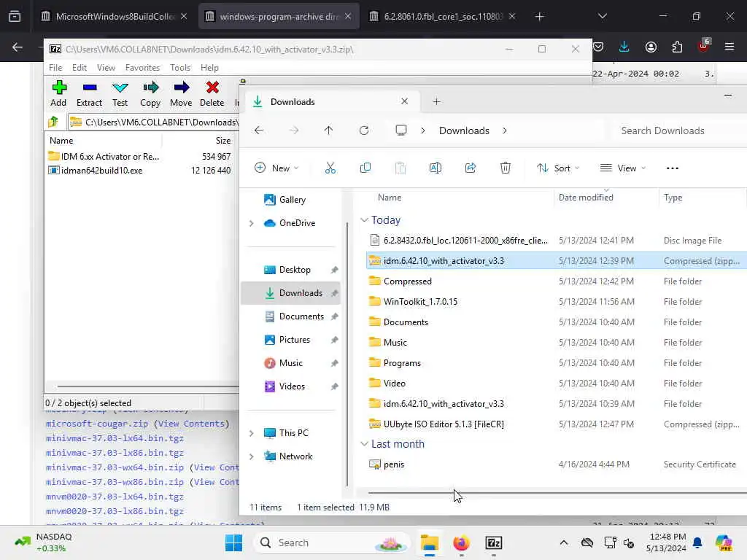Click the Explorer horizontal scrollbar

coord(557,493)
